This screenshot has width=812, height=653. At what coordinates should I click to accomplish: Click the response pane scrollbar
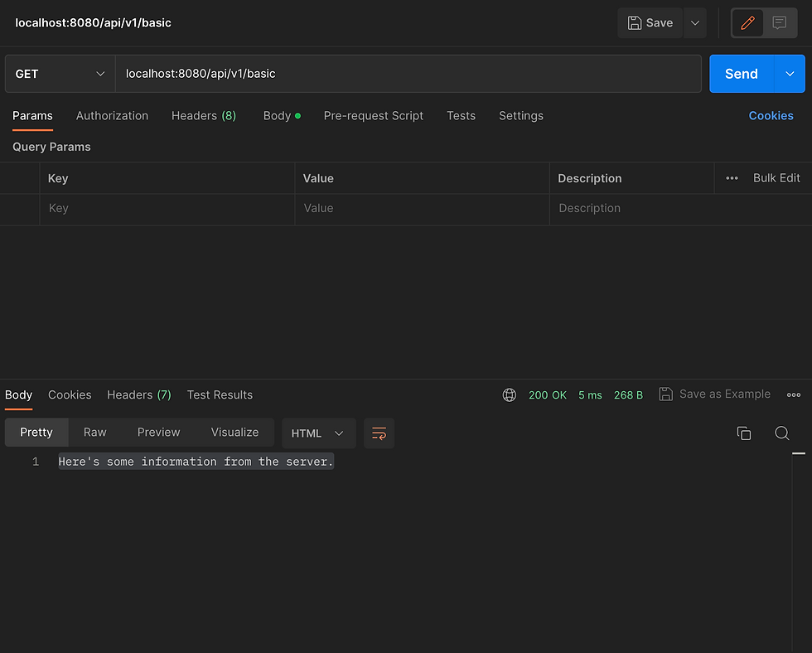pos(799,553)
